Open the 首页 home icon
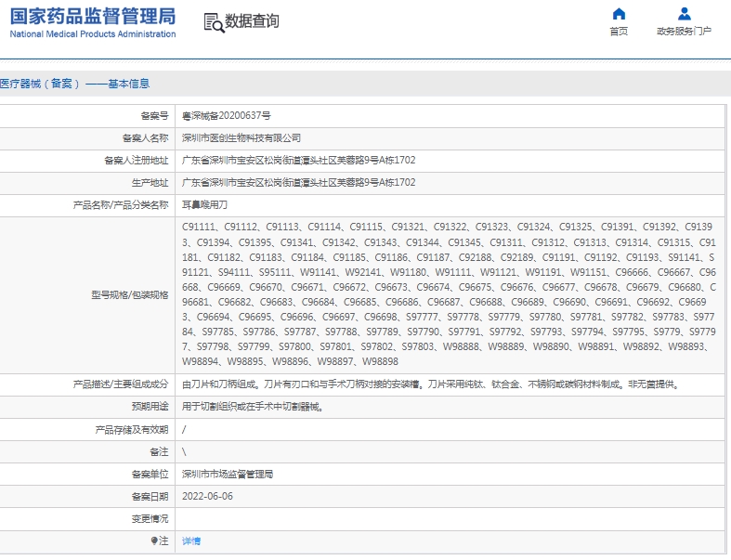 pyautogui.click(x=619, y=14)
